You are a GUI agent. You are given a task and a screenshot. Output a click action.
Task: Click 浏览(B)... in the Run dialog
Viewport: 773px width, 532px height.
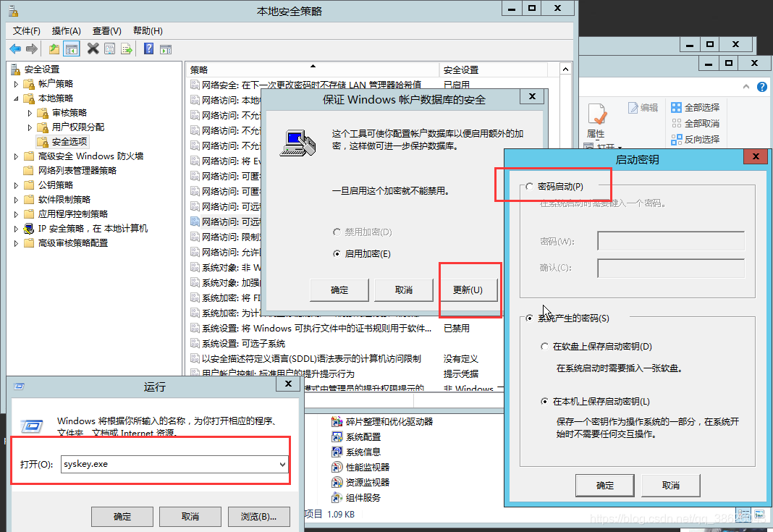click(258, 516)
